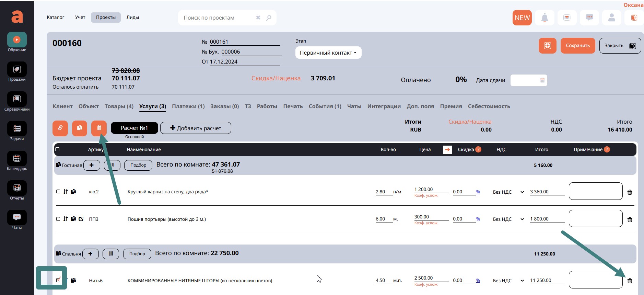Switch to the Товары (4) tab
Image resolution: width=644 pixels, height=295 pixels.
[119, 106]
